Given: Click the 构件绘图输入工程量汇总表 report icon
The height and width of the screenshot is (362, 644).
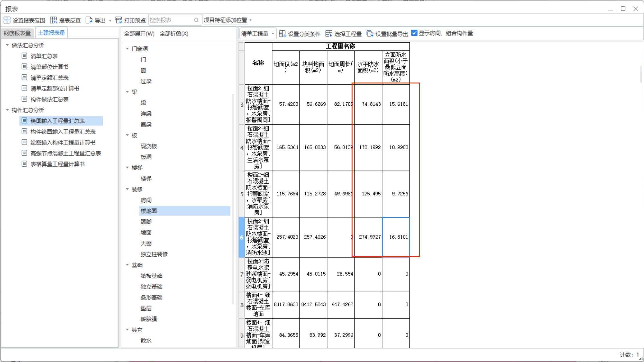Looking at the screenshot, I should click(x=24, y=131).
